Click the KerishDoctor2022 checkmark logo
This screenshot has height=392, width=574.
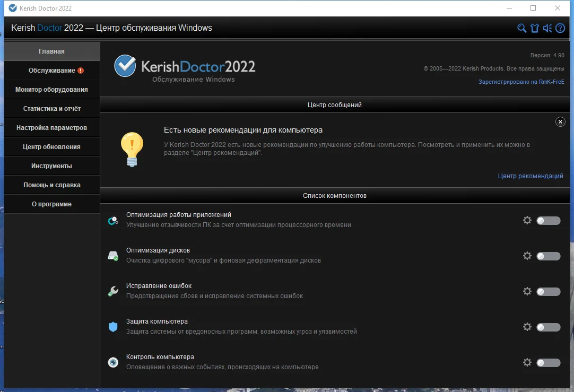tap(125, 66)
